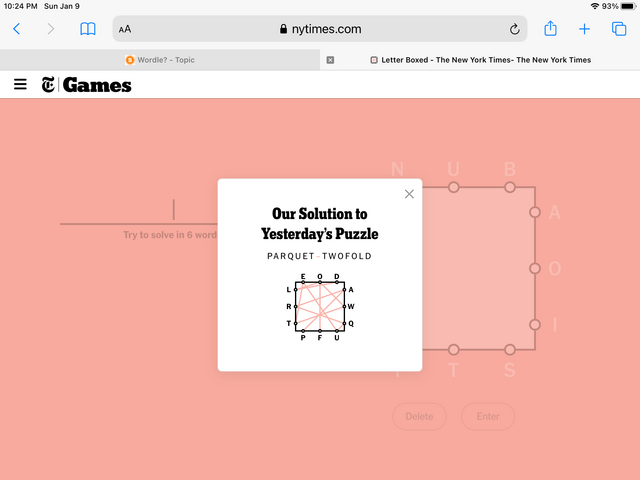Add a new tab with plus icon
Viewport: 640px width, 480px height.
pos(584,29)
